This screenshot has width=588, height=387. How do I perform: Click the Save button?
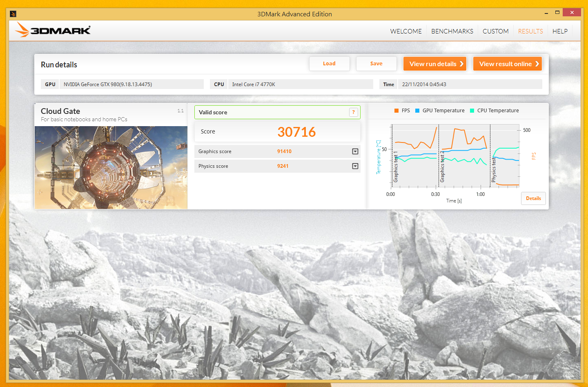tap(376, 64)
